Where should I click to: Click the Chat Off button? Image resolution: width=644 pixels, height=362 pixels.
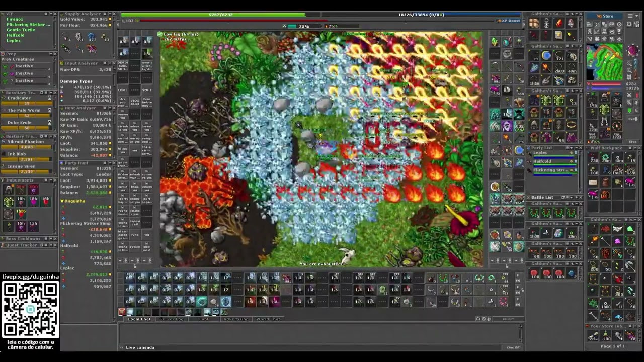(513, 347)
